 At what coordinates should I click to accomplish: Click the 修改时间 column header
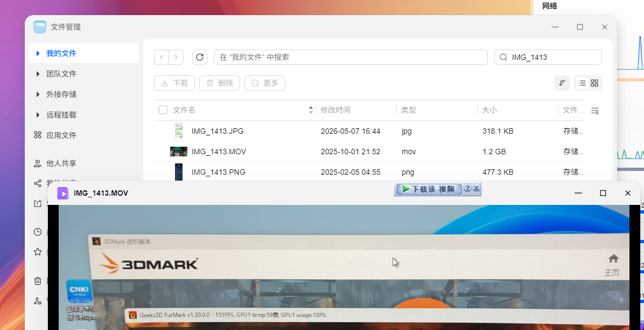(x=335, y=110)
